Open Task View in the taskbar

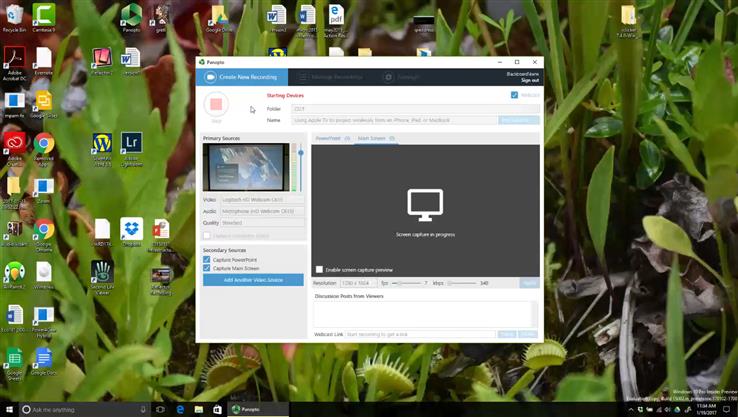[160, 409]
